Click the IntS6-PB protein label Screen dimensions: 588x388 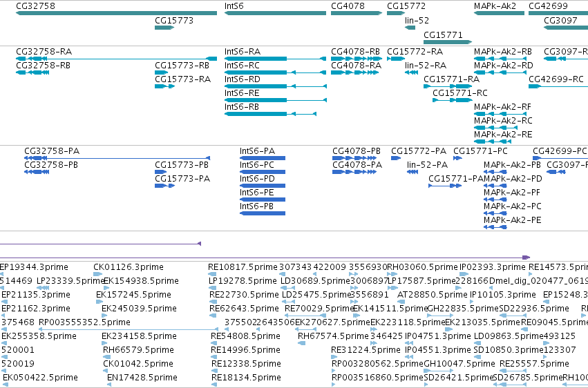[256, 206]
